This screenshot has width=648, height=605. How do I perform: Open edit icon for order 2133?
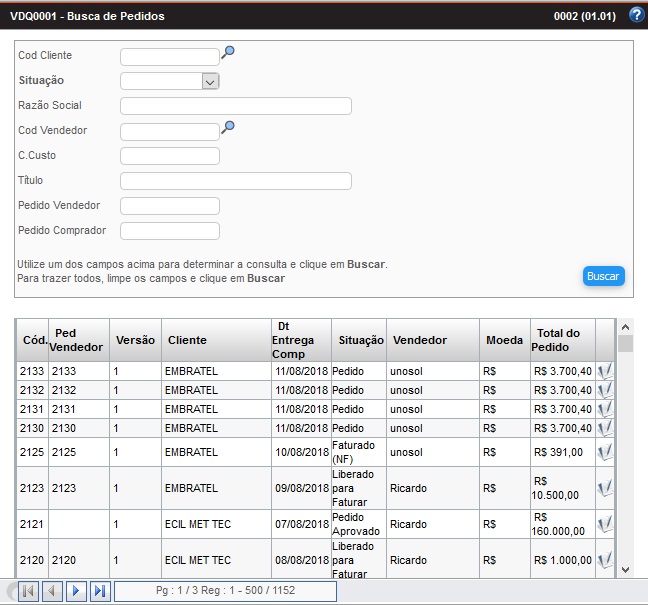click(604, 371)
